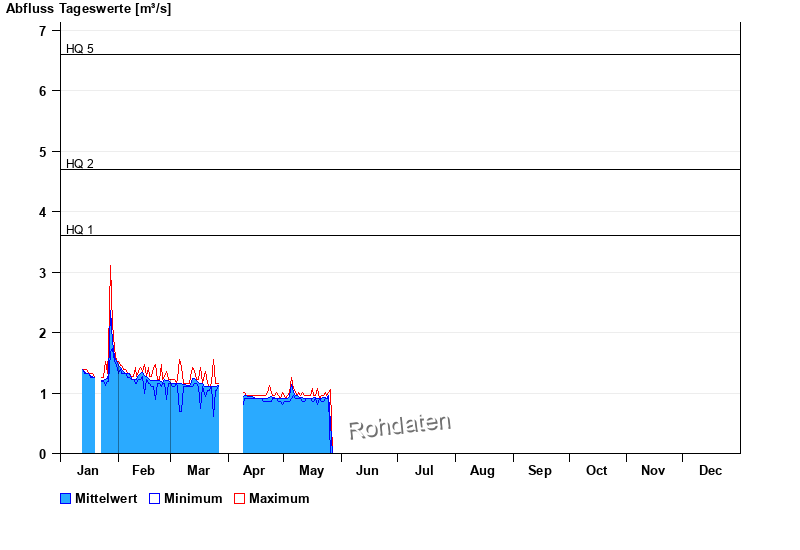The image size is (800, 550).
Task: Click the HQ 1 threshold label
Action: point(80,229)
